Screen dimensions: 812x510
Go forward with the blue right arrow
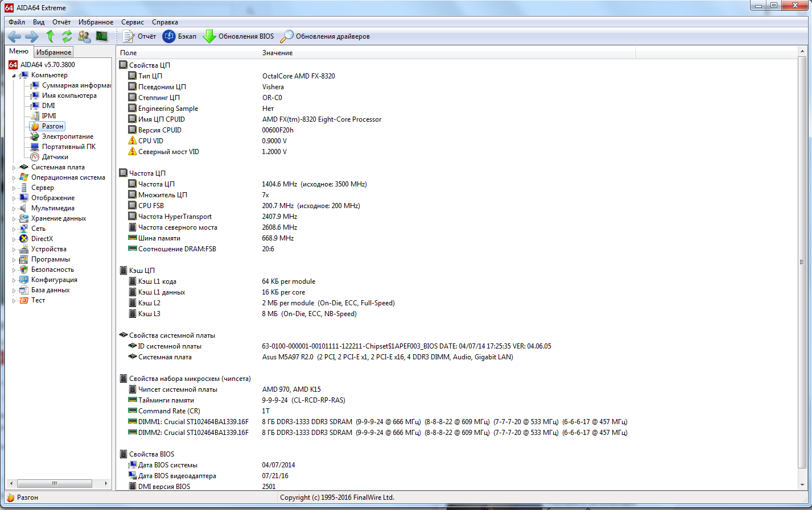click(32, 36)
